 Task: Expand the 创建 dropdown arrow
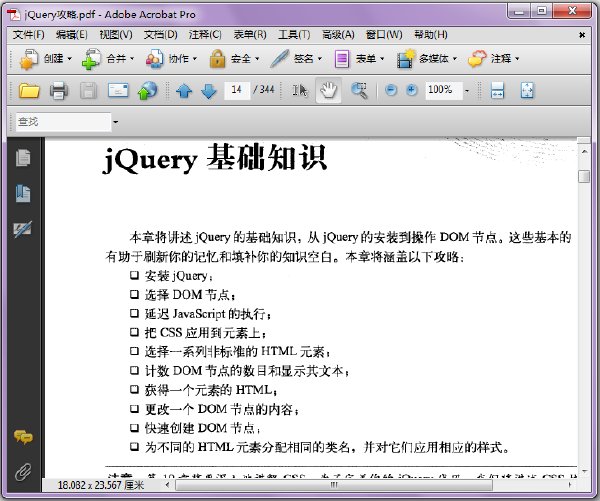coord(70,59)
